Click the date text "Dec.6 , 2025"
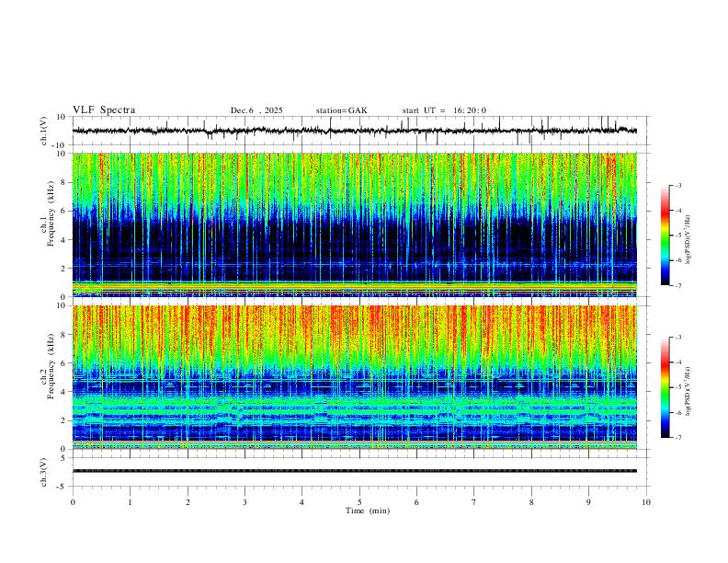The image size is (728, 563). [256, 110]
